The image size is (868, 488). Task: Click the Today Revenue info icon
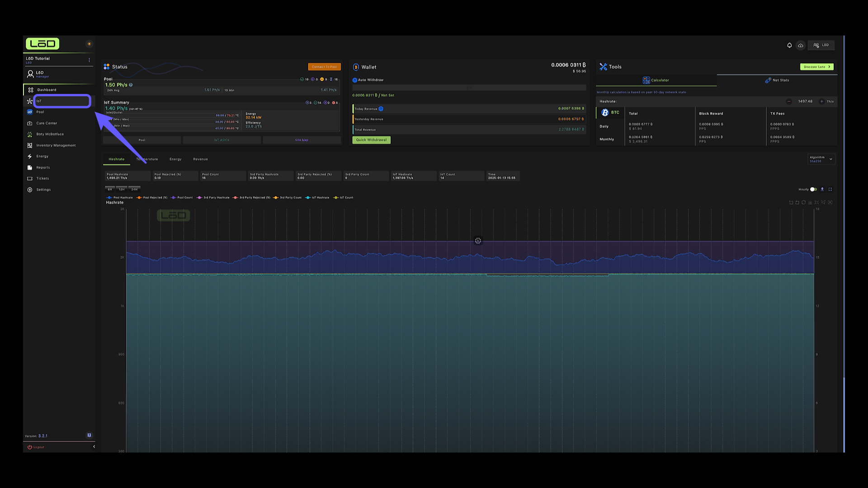[381, 109]
